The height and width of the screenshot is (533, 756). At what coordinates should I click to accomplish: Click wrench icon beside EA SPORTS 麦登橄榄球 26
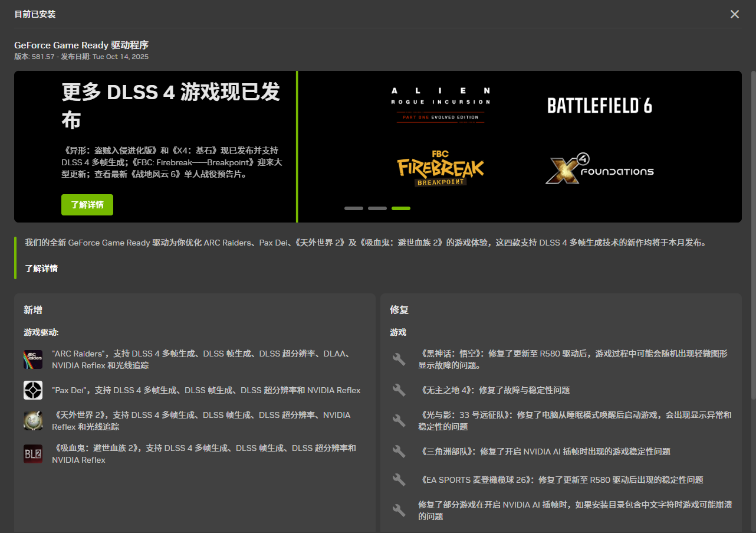[399, 480]
